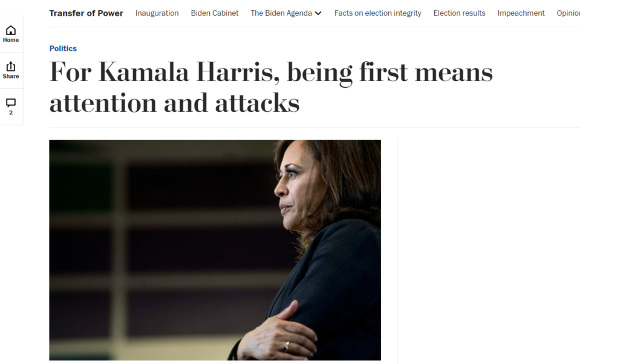Screen dimensions: 629x364
Task: Open the Impeachment section link
Action: coord(521,13)
